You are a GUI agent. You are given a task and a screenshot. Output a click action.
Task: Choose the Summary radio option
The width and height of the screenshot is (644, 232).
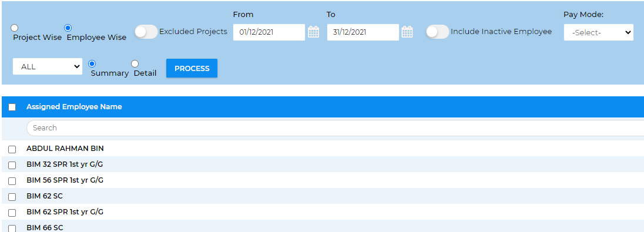point(92,63)
